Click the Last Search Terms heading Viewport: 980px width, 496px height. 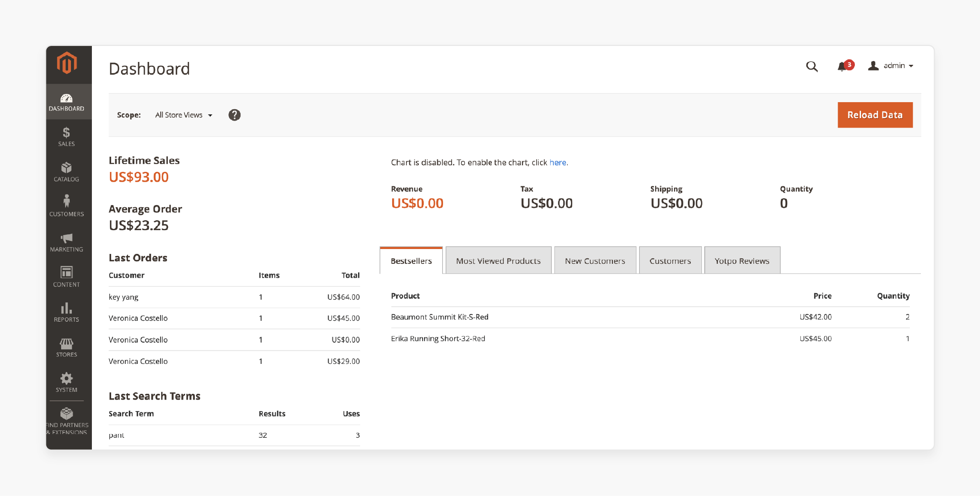coord(155,396)
